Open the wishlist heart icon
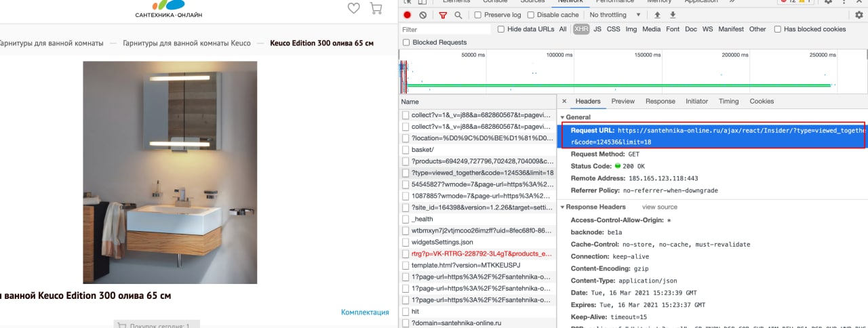868x328 pixels. 354,8
